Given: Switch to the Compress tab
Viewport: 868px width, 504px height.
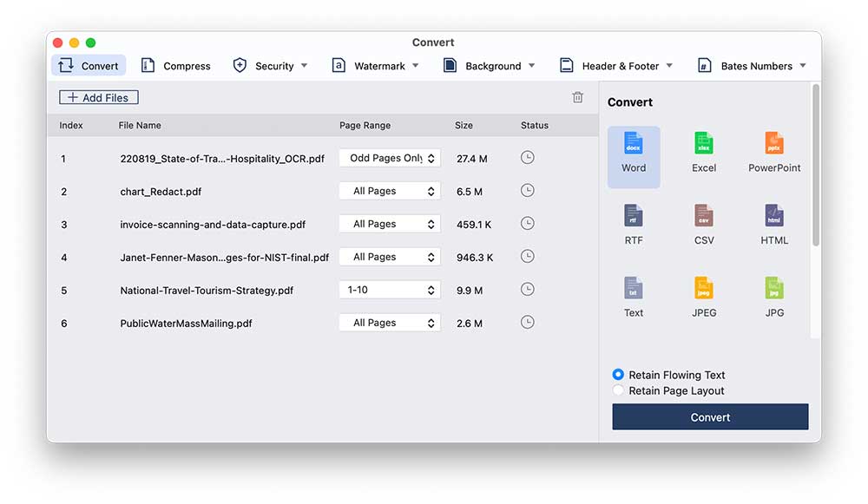Looking at the screenshot, I should pyautogui.click(x=176, y=66).
